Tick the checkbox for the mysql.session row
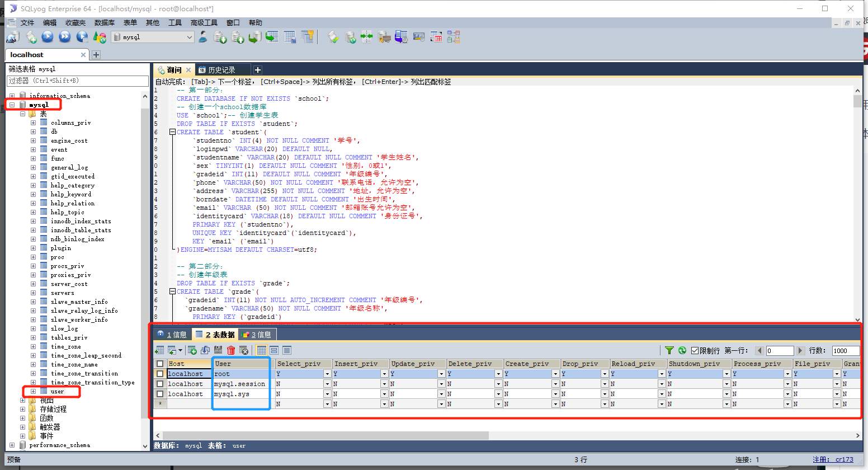 tap(160, 384)
